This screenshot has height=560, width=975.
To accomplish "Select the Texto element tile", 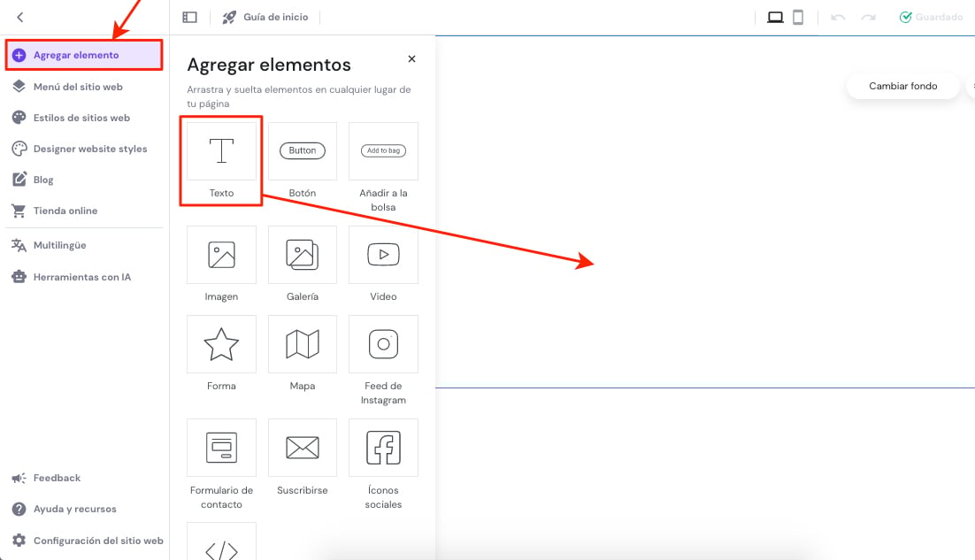I will 221,152.
